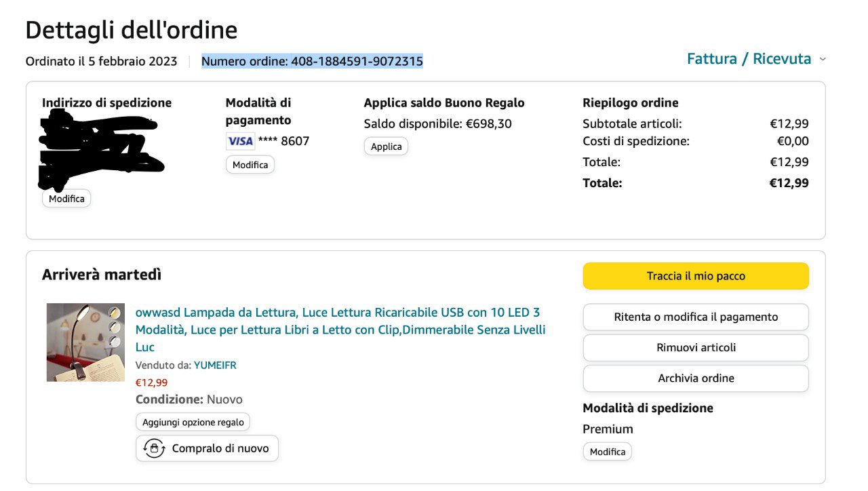Click Modifica under the payment method
This screenshot has width=868, height=491.
click(x=250, y=165)
